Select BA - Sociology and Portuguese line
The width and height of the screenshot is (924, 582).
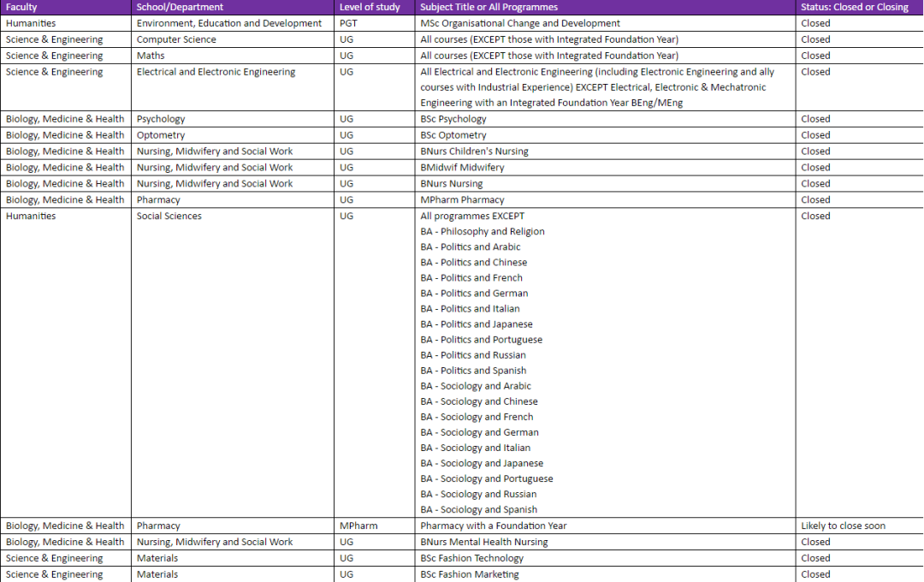[x=487, y=478]
